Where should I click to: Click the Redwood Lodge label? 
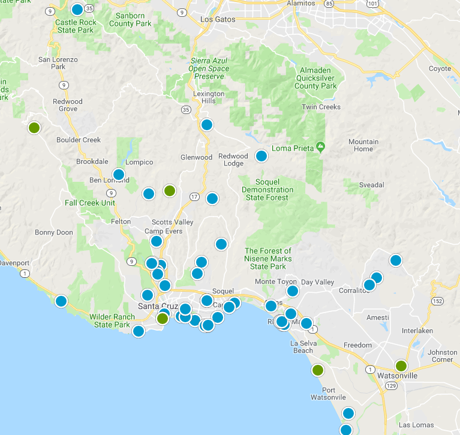(x=233, y=160)
